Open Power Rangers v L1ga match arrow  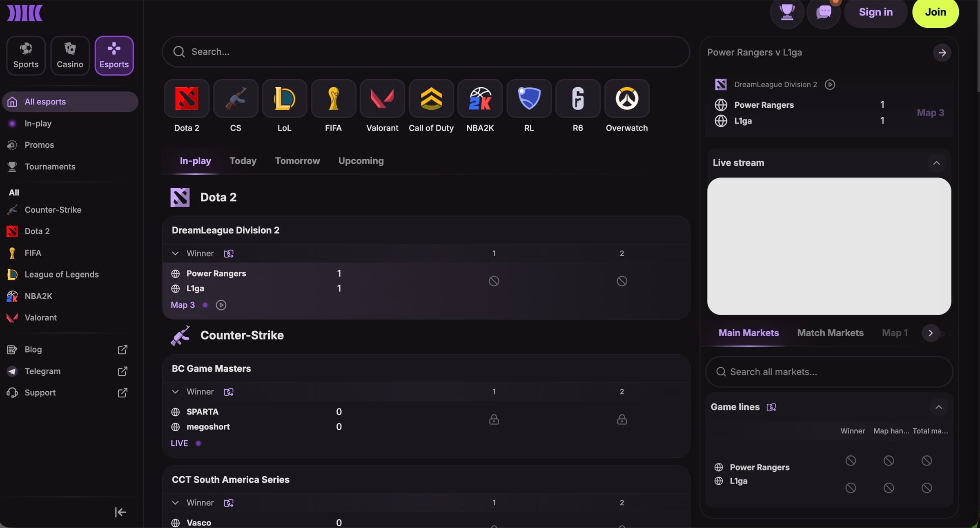tap(942, 53)
